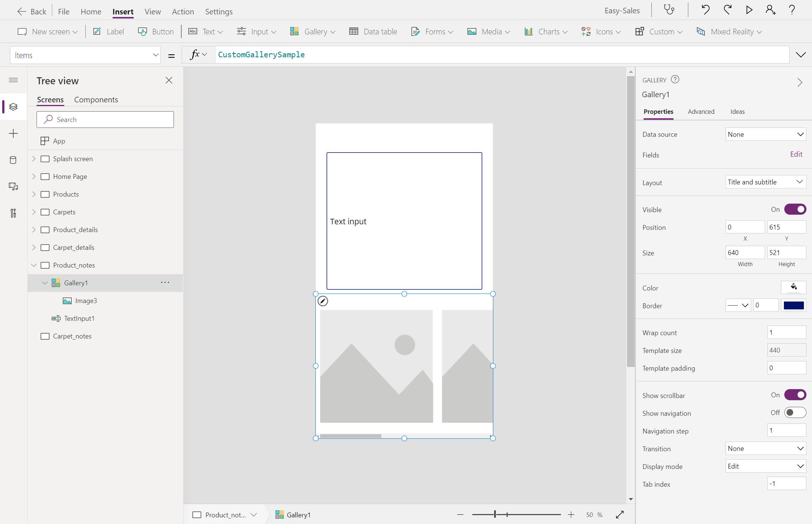Click fit-to-window expand icon
Screen dimensions: 812x524
(620, 515)
